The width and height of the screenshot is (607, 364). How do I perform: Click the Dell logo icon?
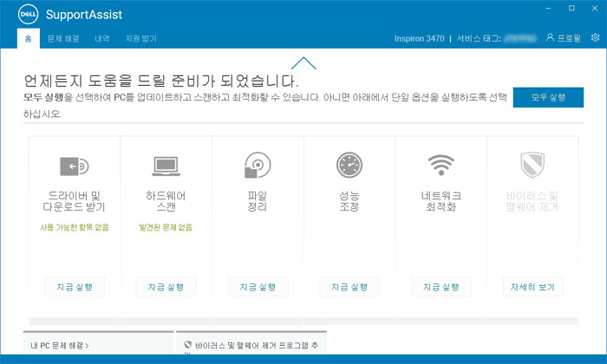point(28,15)
